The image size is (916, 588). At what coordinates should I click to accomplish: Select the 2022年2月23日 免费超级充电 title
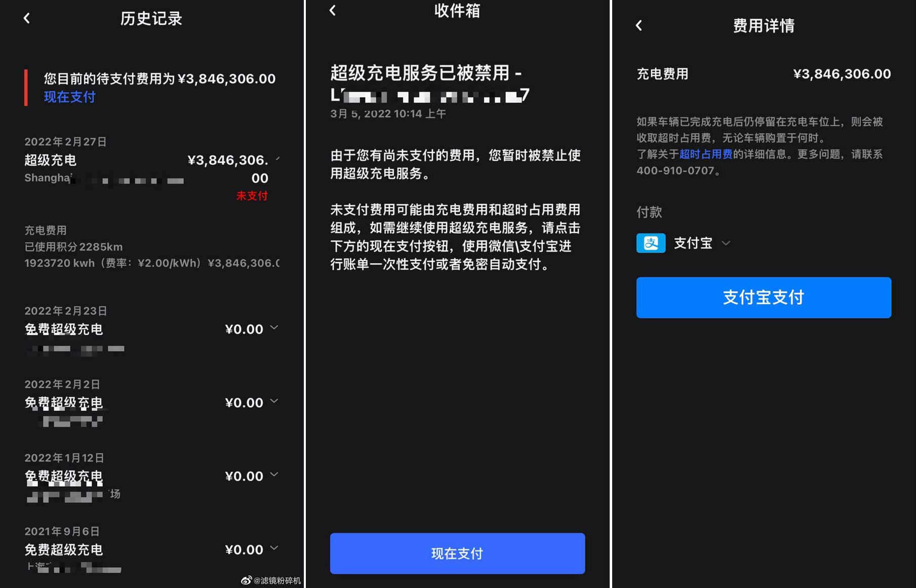[64, 329]
